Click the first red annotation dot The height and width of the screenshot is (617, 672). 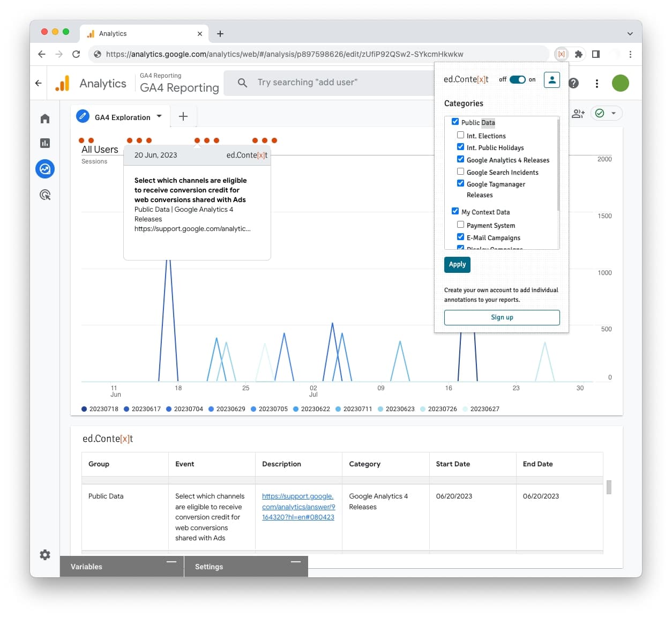81,140
